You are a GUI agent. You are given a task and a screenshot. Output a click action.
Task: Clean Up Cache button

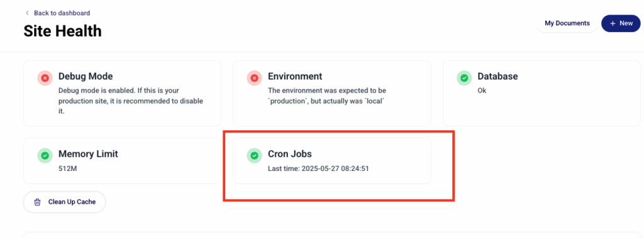point(65,202)
